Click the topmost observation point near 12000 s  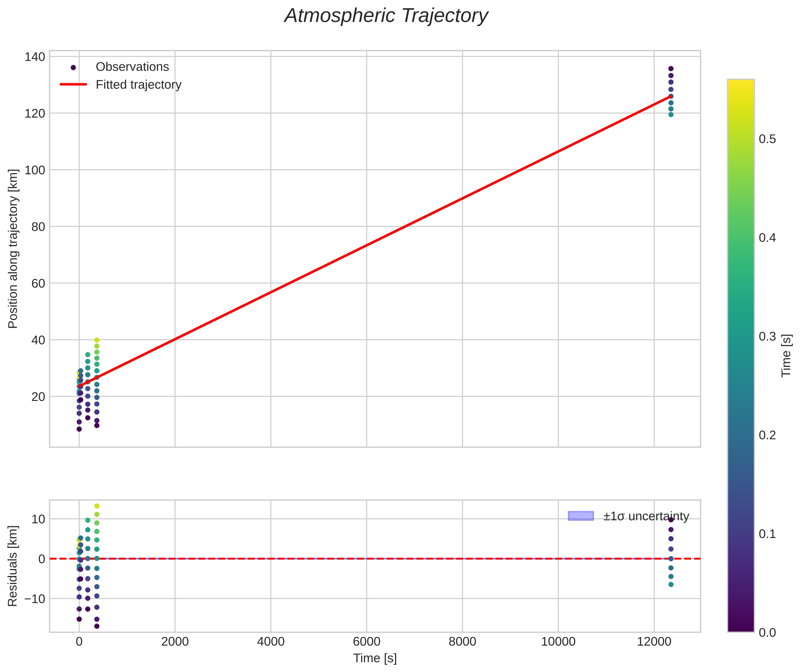(671, 69)
